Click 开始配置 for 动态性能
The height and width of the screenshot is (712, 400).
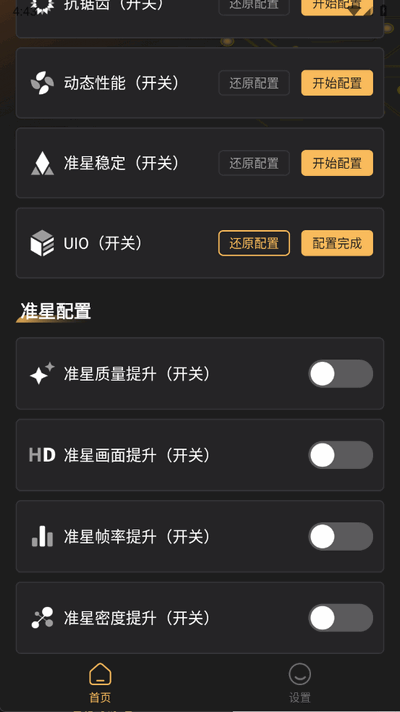click(337, 83)
